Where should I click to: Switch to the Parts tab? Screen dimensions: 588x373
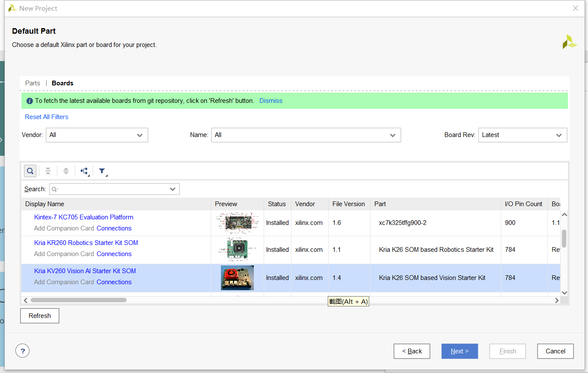tap(32, 83)
